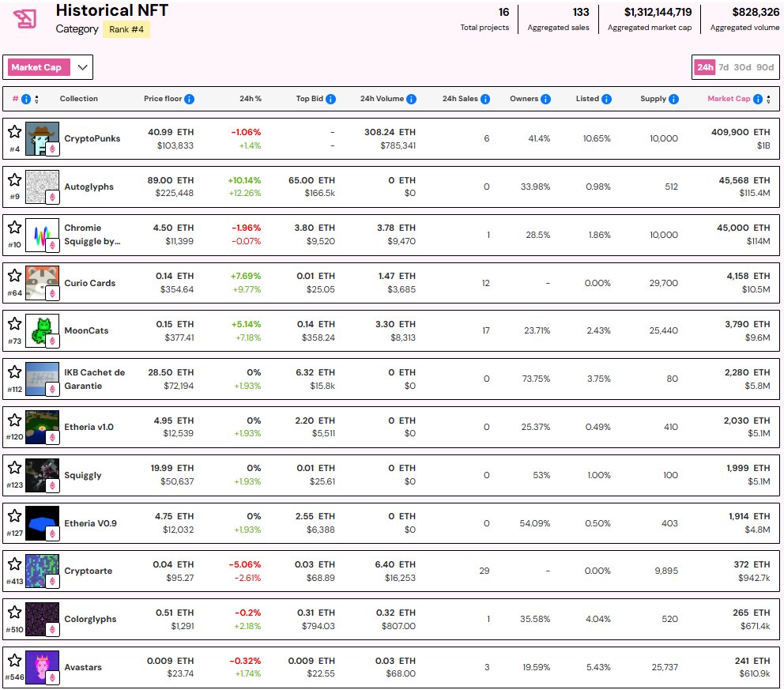This screenshot has width=784, height=690.
Task: Show Price floor info tooltip icon
Action: pos(189,99)
